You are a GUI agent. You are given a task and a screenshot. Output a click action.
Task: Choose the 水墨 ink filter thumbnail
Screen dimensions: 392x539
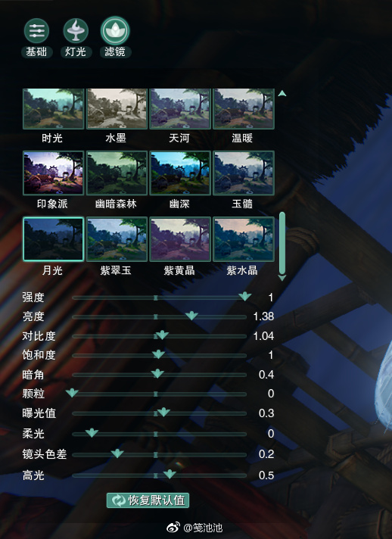pyautogui.click(x=117, y=109)
